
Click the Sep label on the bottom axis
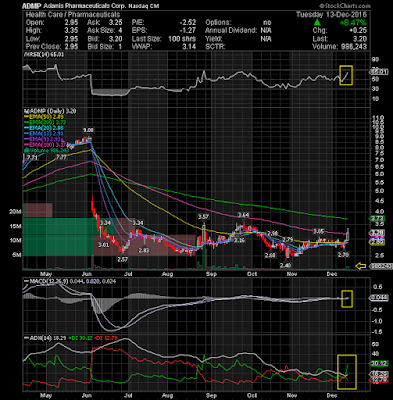211,274
